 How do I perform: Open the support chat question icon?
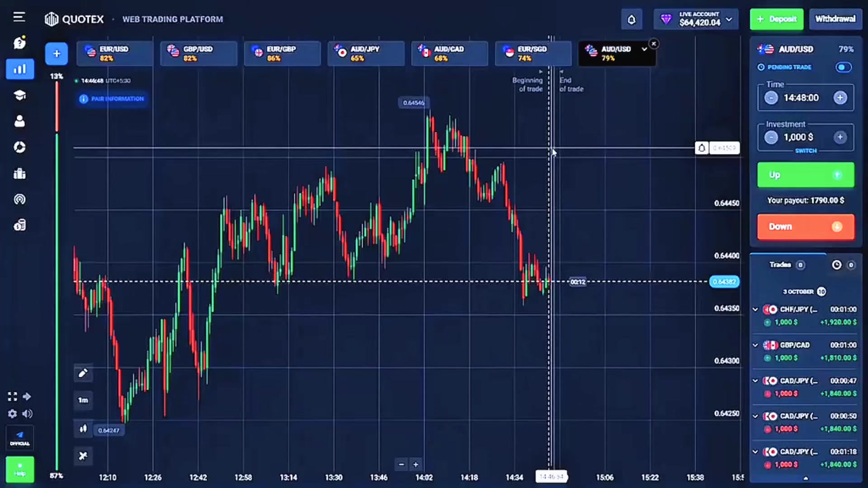[x=19, y=43]
